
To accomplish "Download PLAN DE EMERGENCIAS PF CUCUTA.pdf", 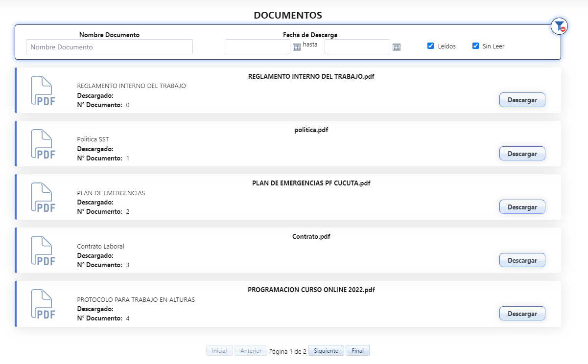I will pyautogui.click(x=522, y=207).
